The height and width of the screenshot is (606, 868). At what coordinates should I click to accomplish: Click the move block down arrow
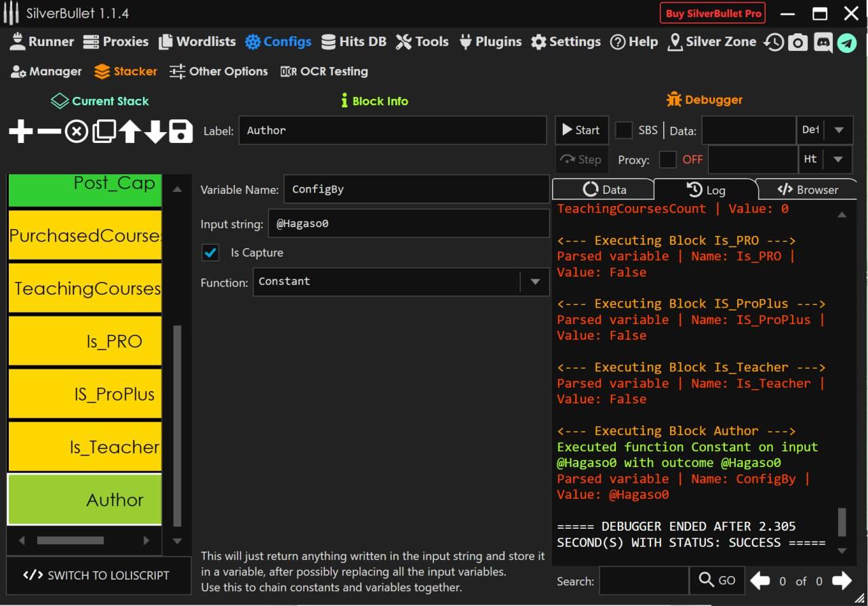[155, 131]
